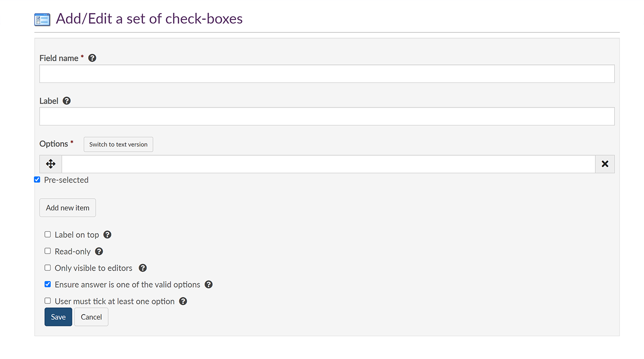The image size is (644, 359).
Task: Open help for must tick one option
Action: pos(183,301)
